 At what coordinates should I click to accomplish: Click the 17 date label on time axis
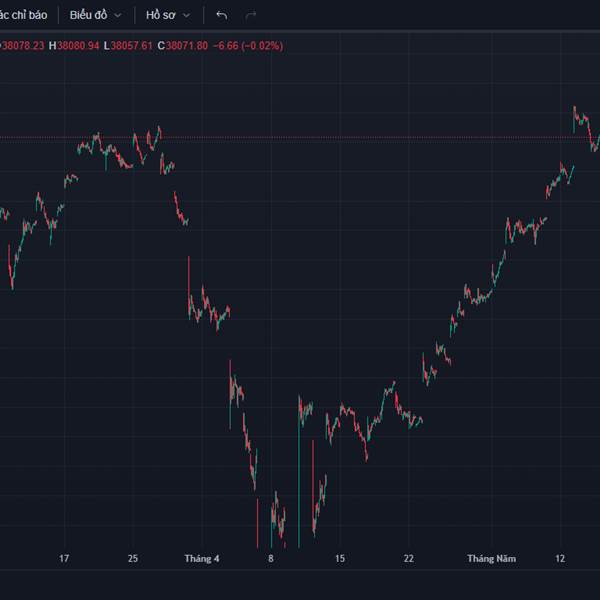click(x=64, y=558)
